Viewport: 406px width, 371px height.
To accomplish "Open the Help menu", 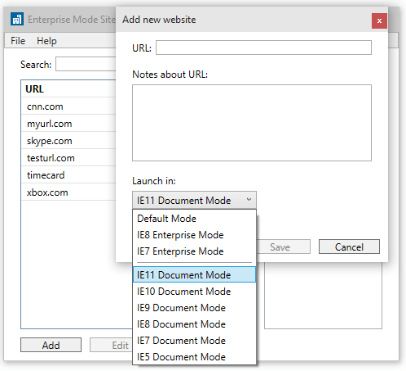I will tap(47, 41).
